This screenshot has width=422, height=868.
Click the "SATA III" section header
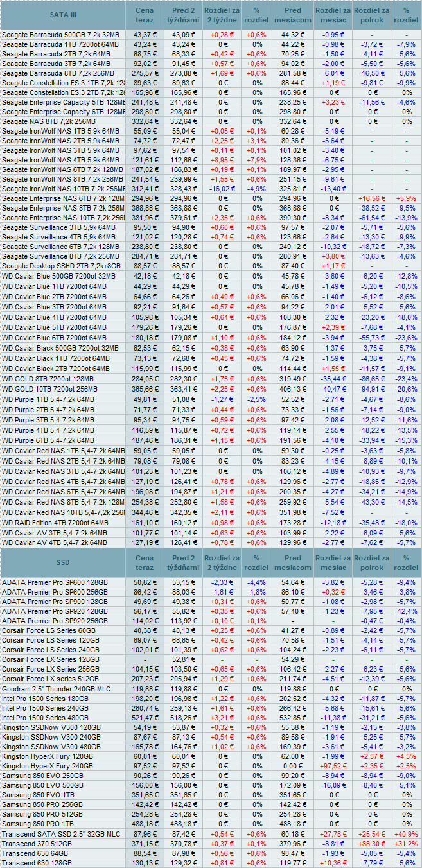(x=63, y=15)
